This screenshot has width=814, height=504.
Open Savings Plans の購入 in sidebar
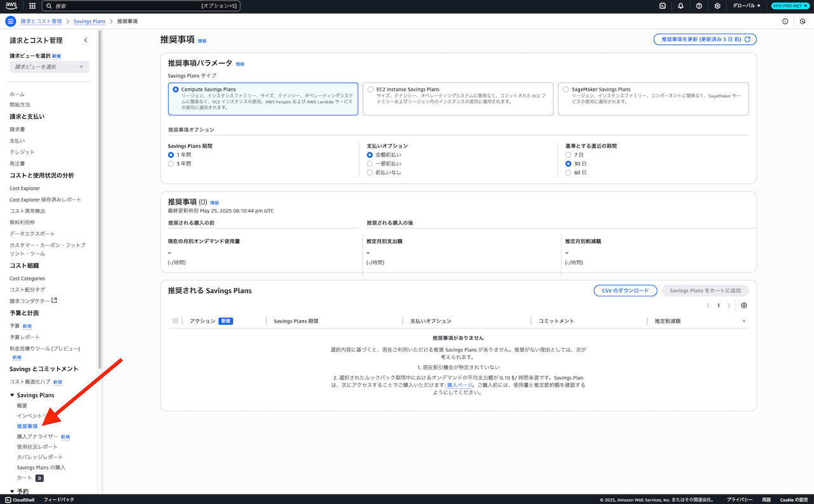click(x=41, y=467)
